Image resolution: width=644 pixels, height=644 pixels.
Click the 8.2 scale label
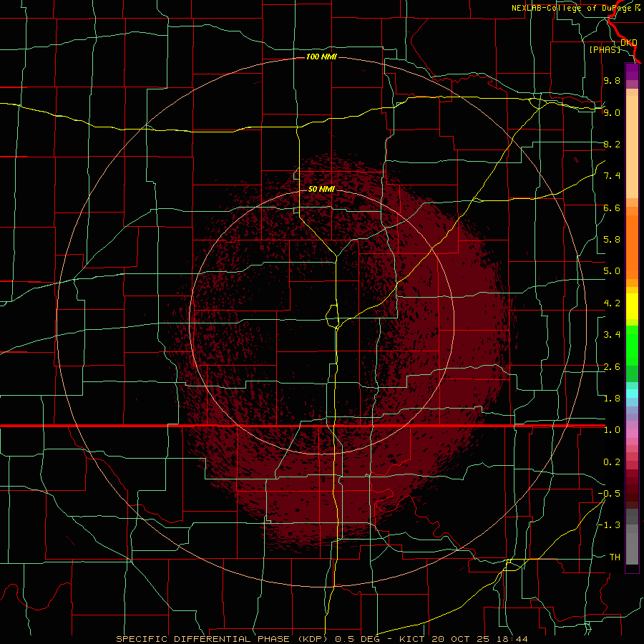(612, 144)
